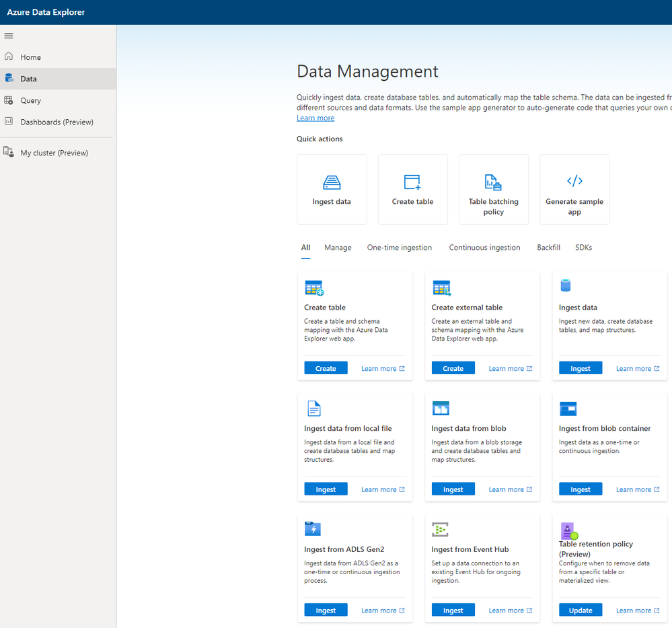Image resolution: width=672 pixels, height=628 pixels.
Task: Click the Generate sample app code icon
Action: point(574,180)
